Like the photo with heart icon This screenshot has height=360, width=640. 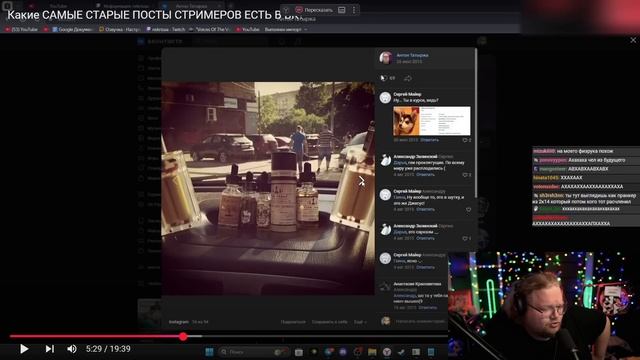click(383, 78)
